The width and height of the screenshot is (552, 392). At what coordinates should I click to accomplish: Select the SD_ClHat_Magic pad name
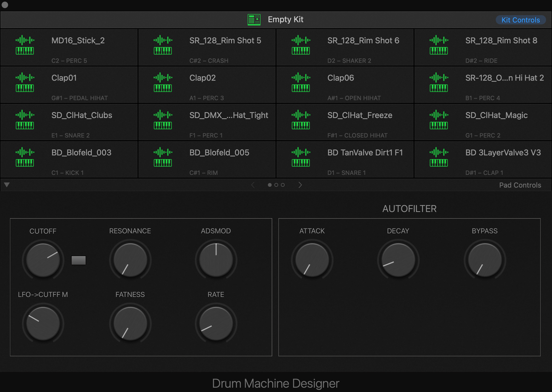point(496,115)
